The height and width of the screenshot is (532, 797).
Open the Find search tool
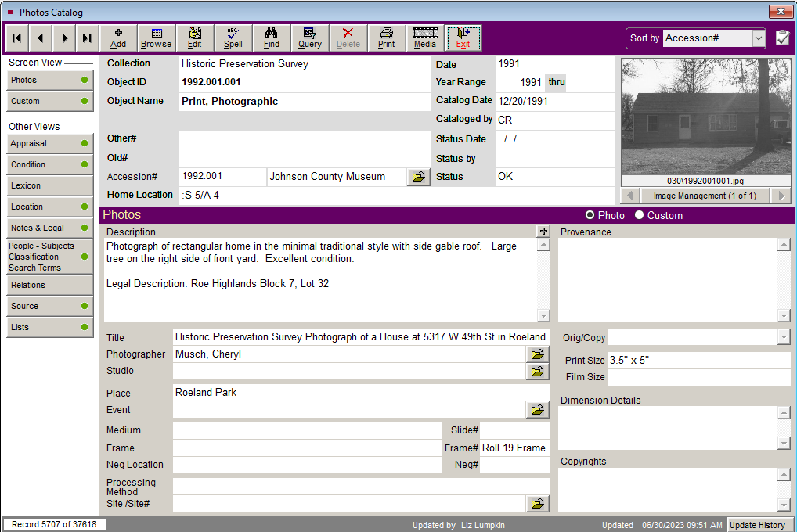tap(272, 38)
